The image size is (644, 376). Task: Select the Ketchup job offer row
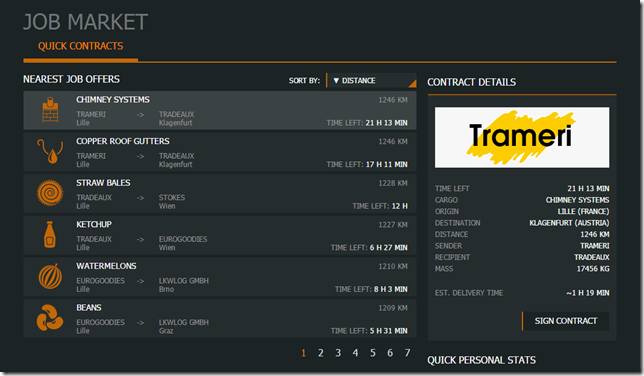pos(220,235)
